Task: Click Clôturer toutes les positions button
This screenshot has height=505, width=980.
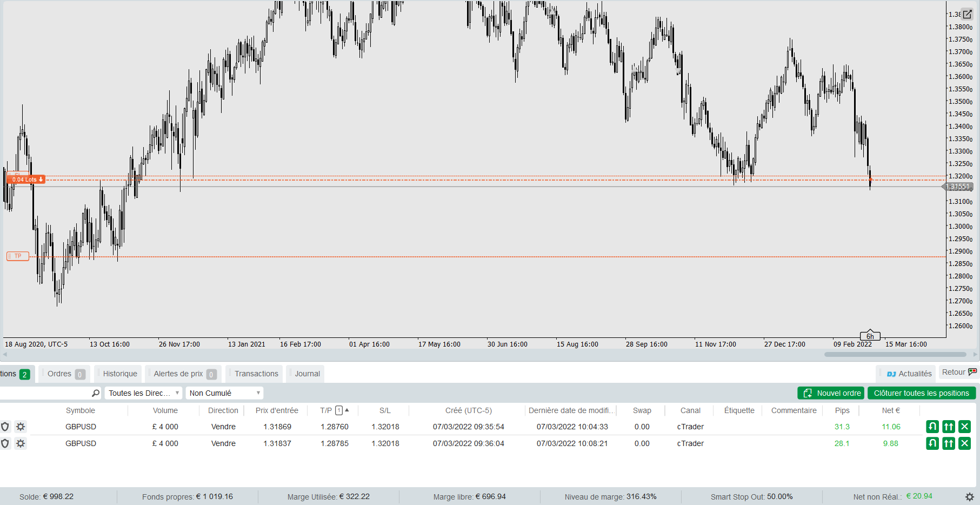Action: click(922, 393)
